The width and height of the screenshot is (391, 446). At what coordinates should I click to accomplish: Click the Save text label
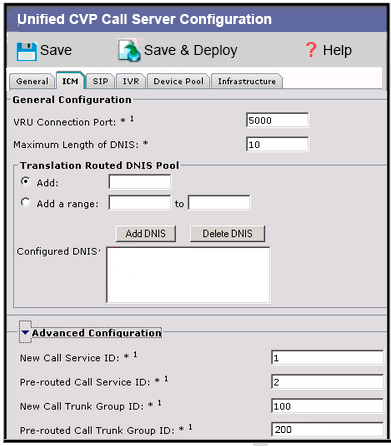coord(56,50)
